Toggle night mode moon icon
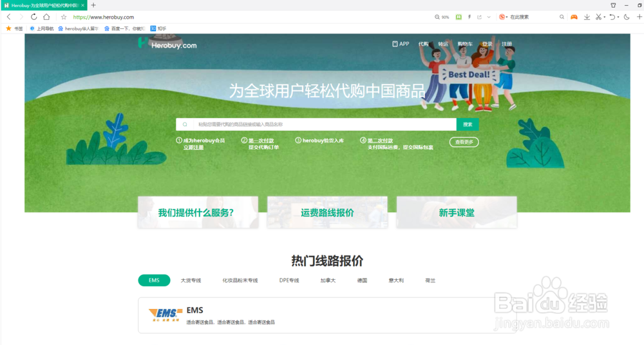The image size is (644, 345). 627,17
